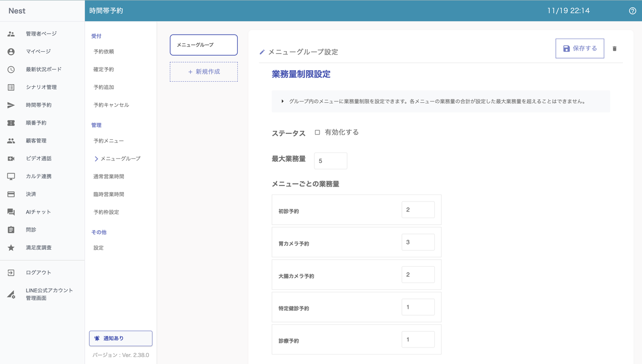The height and width of the screenshot is (364, 642).
Task: Select the 初診予約 workload value field
Action: [x=418, y=210]
